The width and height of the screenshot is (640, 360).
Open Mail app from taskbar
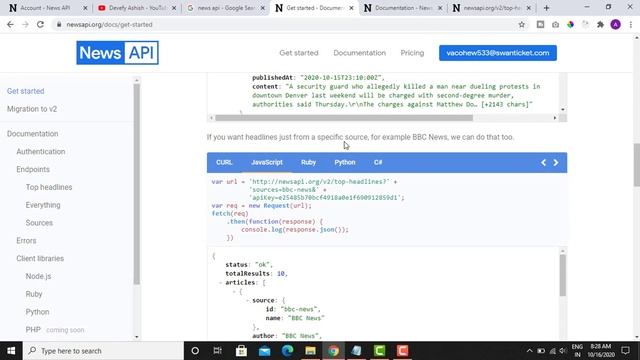(x=264, y=351)
